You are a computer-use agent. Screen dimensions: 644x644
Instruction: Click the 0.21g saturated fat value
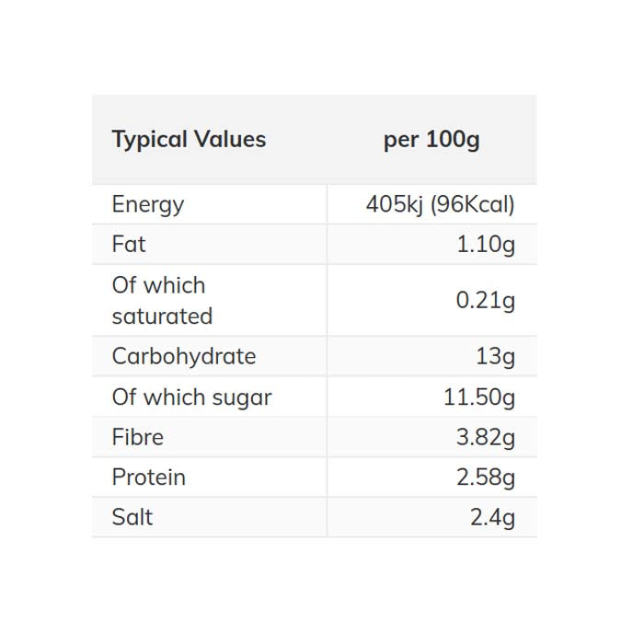[x=486, y=301]
